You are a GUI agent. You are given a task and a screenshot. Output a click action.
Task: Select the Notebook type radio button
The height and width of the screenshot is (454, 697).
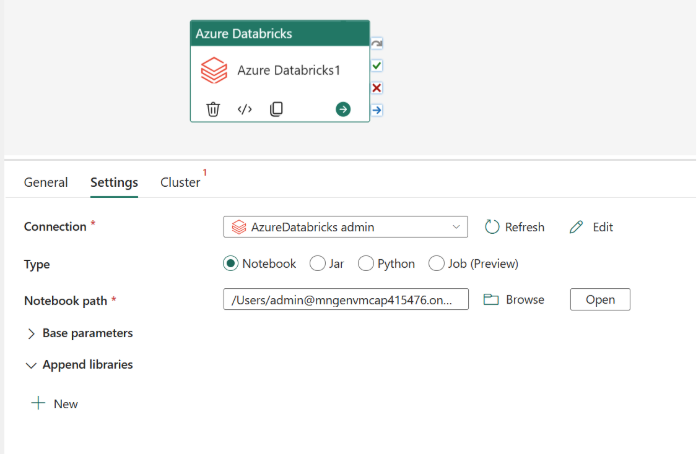(x=230, y=264)
